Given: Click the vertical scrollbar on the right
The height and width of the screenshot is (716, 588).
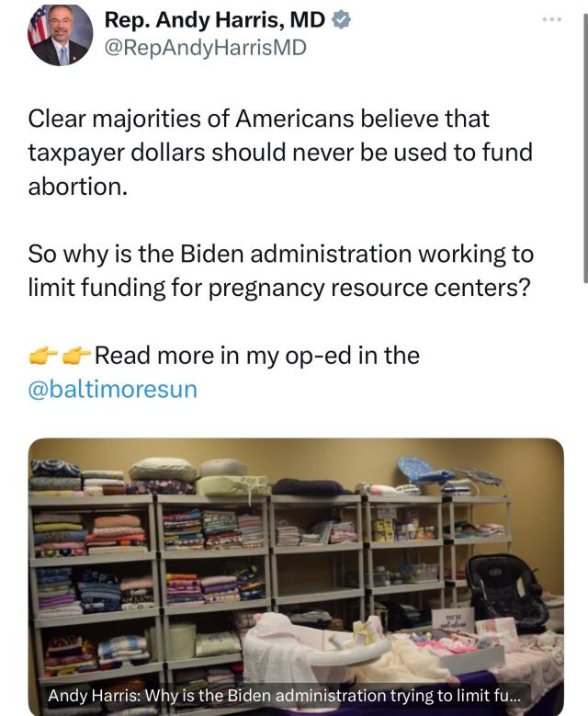Looking at the screenshot, I should click(x=585, y=148).
